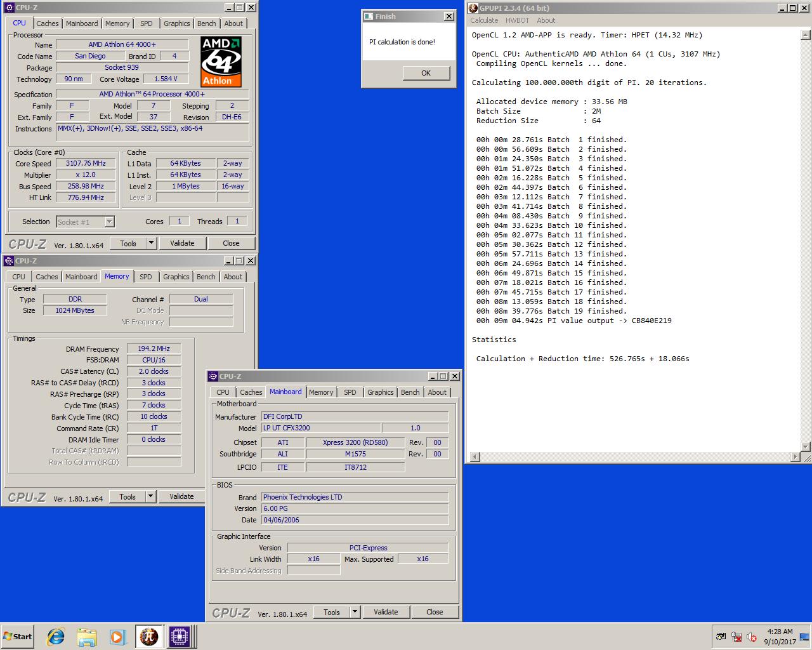Click the chipset Xpress 3200 (RD580) field

pyautogui.click(x=355, y=442)
